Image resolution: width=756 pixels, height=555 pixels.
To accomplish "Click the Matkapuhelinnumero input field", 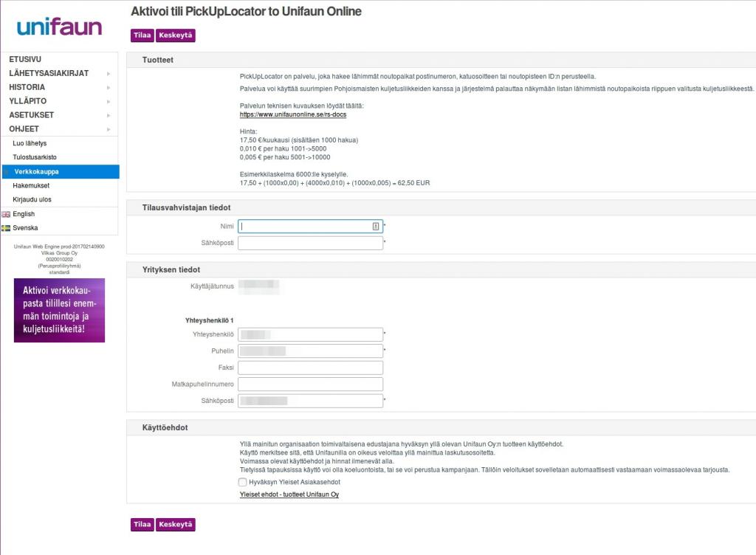I will tap(311, 384).
